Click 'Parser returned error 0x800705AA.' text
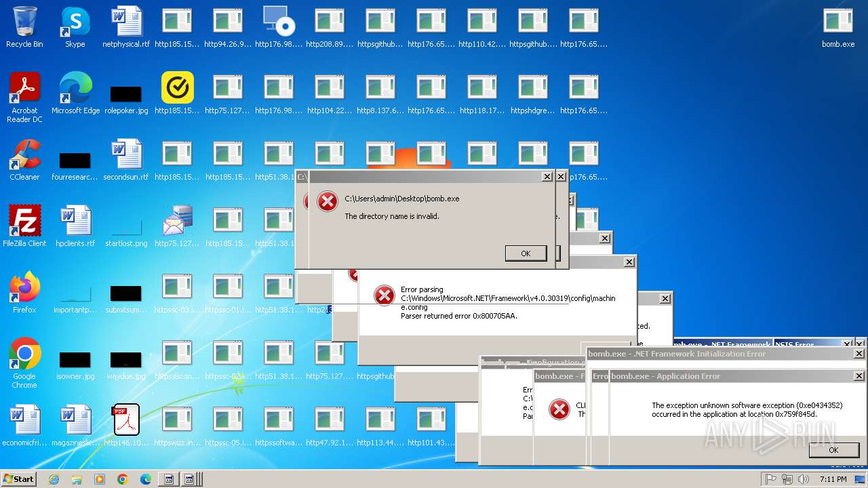This screenshot has height=488, width=868. (458, 316)
